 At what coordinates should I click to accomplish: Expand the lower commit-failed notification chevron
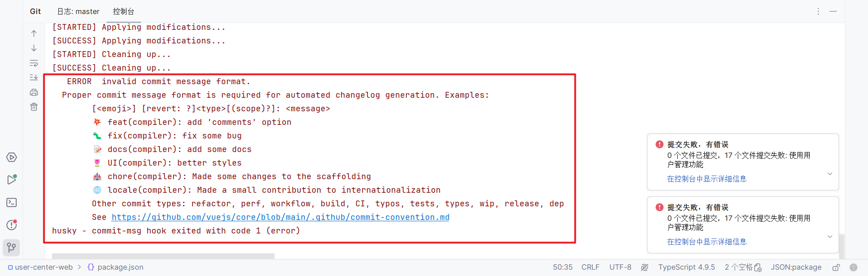[x=830, y=237]
